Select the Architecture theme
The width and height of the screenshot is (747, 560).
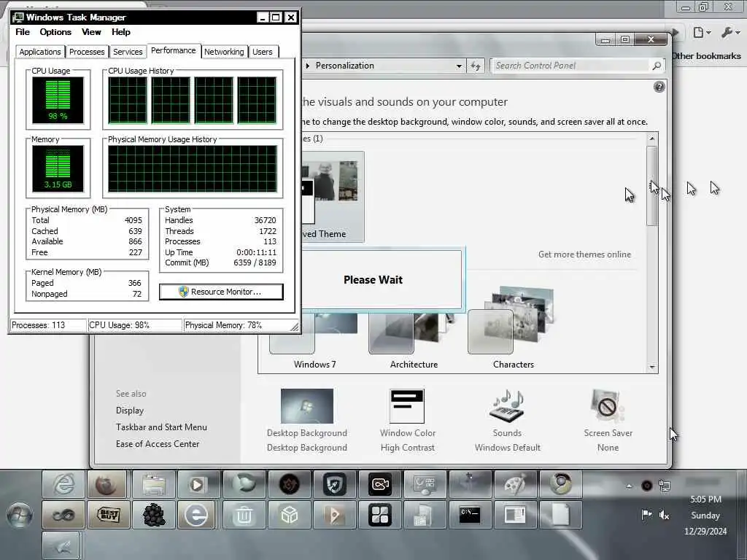414,341
